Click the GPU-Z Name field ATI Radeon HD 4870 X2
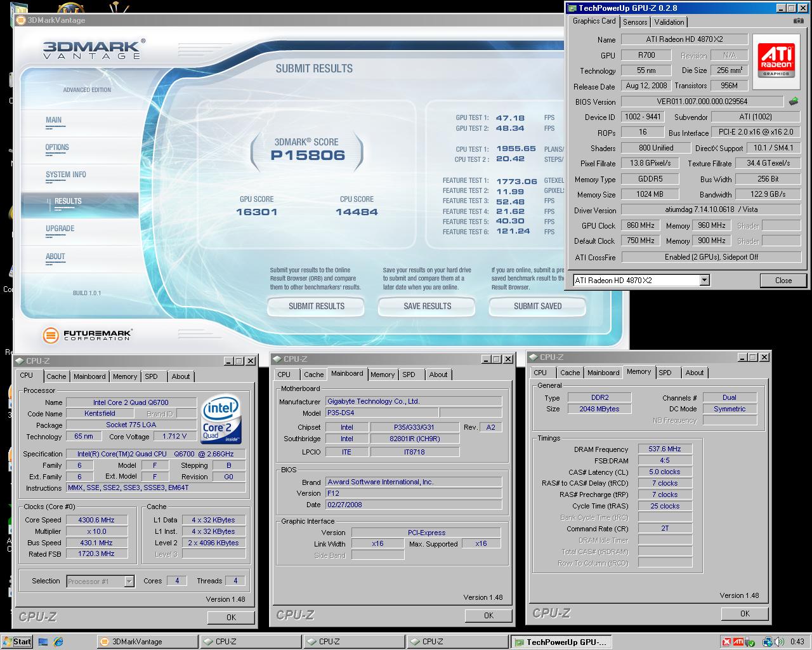Screen dimensions: 812x650 (x=684, y=39)
